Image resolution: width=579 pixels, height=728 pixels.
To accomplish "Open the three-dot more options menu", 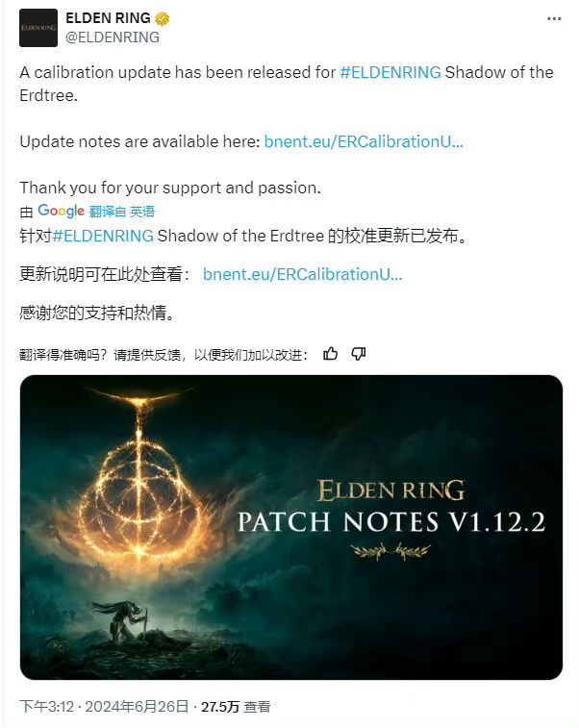I will [554, 19].
